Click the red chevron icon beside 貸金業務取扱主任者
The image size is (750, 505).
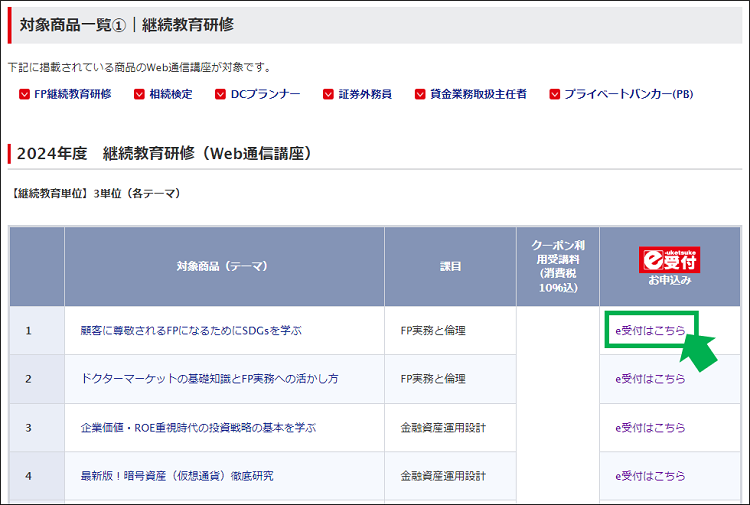419,95
